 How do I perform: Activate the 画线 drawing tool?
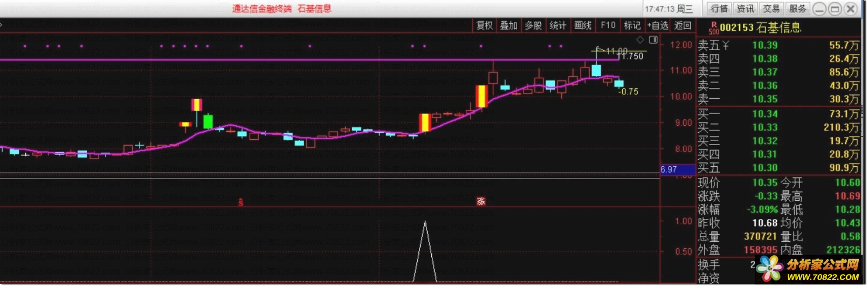tap(583, 25)
